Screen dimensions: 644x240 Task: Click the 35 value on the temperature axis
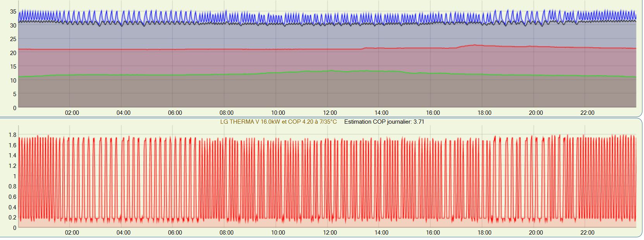13,12
